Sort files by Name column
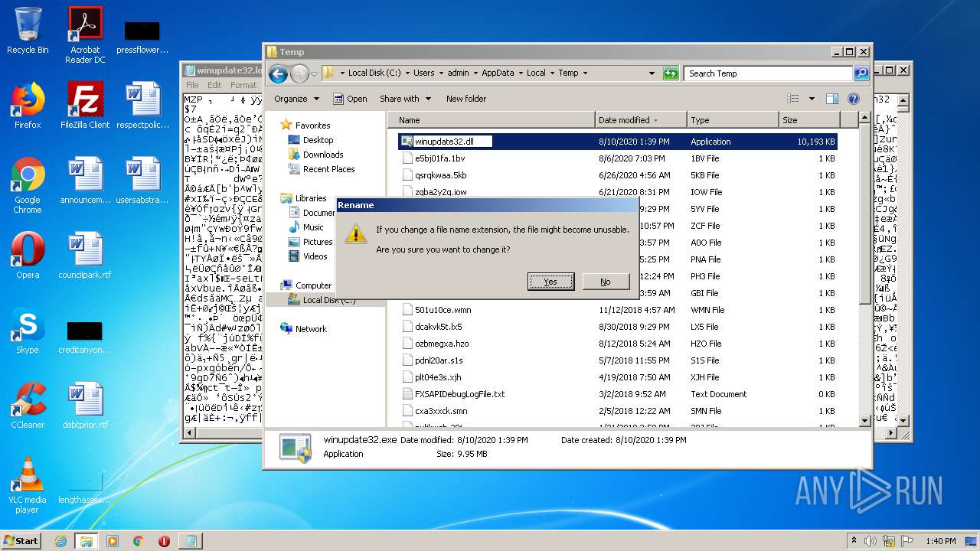The image size is (980, 551). point(492,120)
